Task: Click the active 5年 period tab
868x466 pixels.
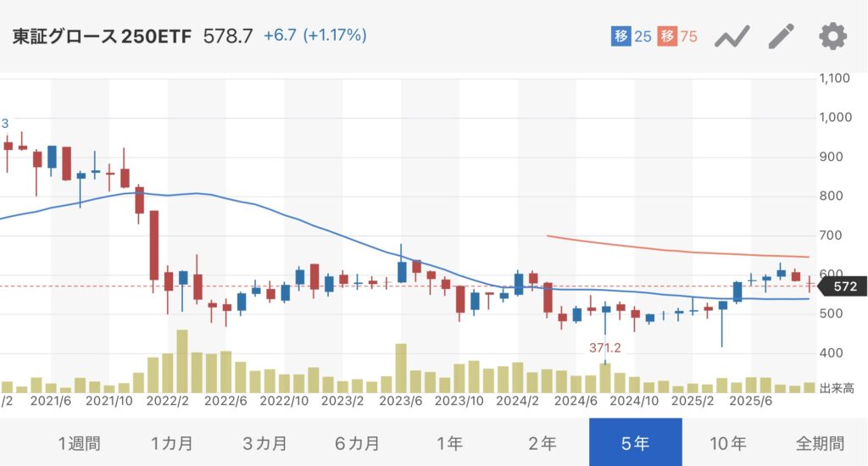Action: 635,442
